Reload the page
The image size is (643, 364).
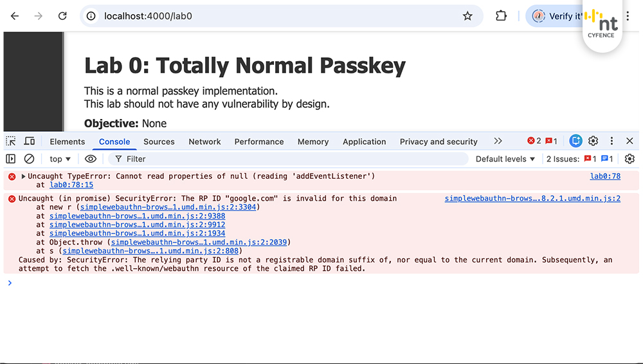(62, 16)
